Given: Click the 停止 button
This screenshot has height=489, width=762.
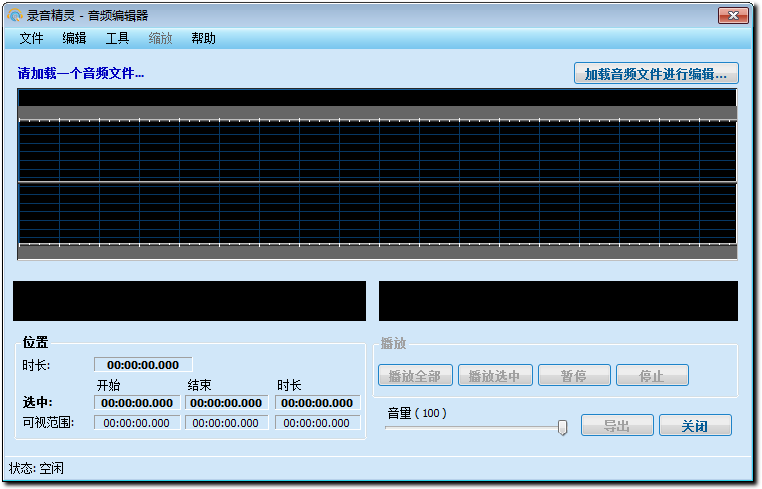Looking at the screenshot, I should click(x=652, y=375).
